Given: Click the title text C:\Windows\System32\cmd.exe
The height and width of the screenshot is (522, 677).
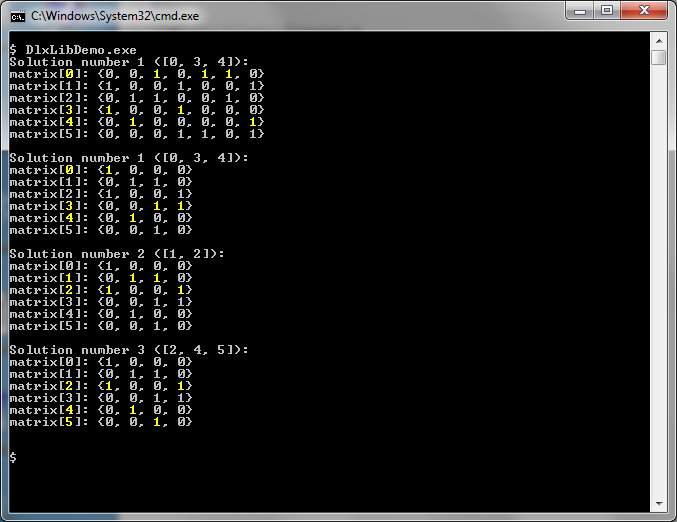Looking at the screenshot, I should click(115, 16).
